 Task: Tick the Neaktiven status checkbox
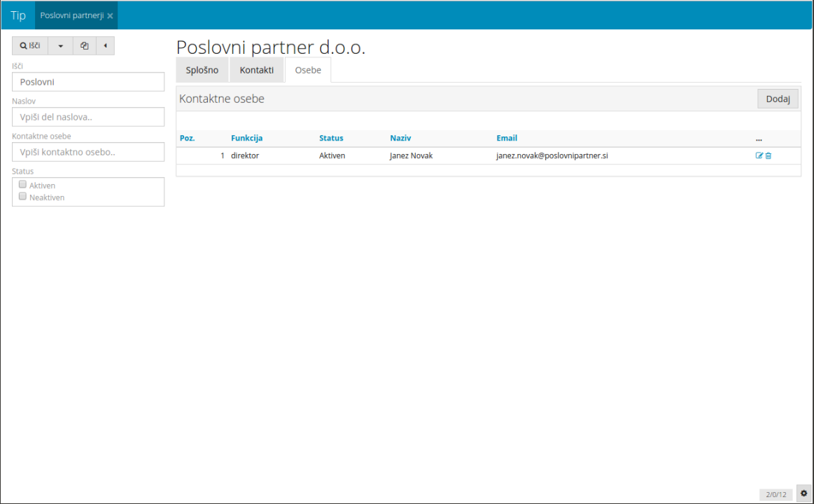(23, 197)
